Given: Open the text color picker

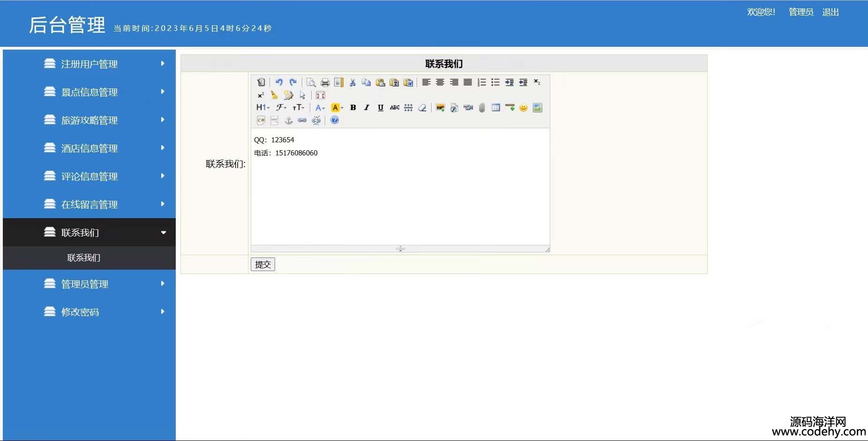Looking at the screenshot, I should pyautogui.click(x=320, y=108).
